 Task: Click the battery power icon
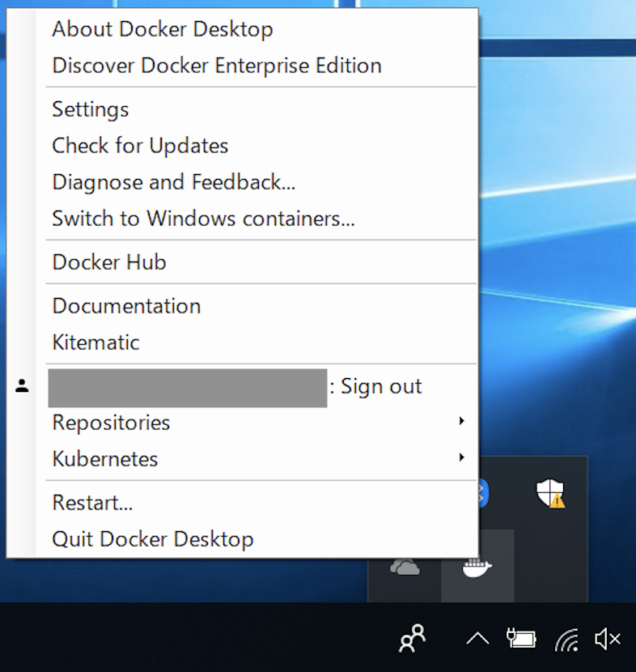521,639
